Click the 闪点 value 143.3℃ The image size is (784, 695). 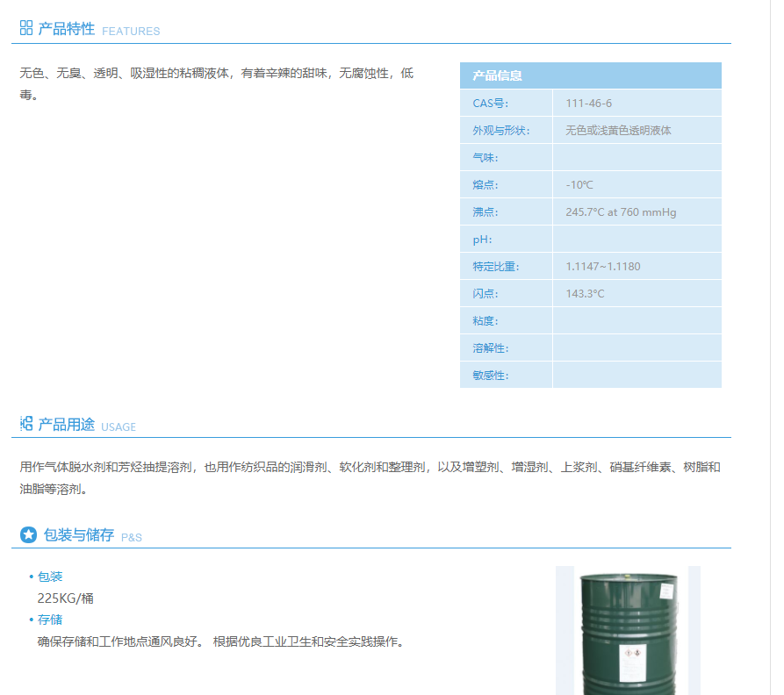(x=586, y=293)
